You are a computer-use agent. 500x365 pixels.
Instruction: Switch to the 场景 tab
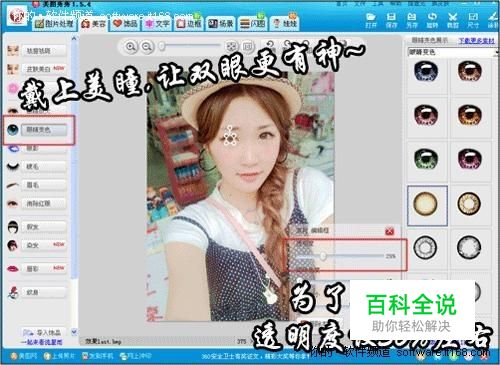coord(220,23)
